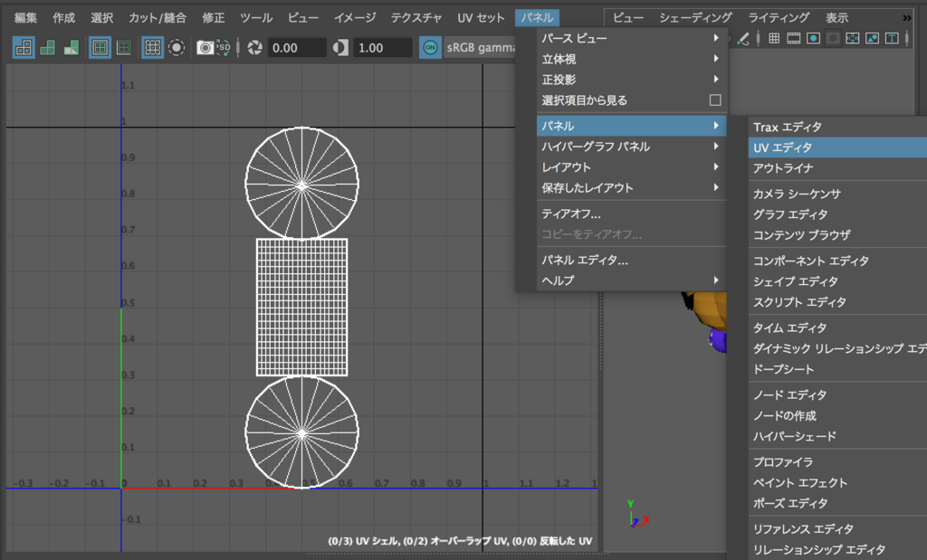Click the dashed circle isolate icon
Screen dimensions: 927x560
point(177,47)
